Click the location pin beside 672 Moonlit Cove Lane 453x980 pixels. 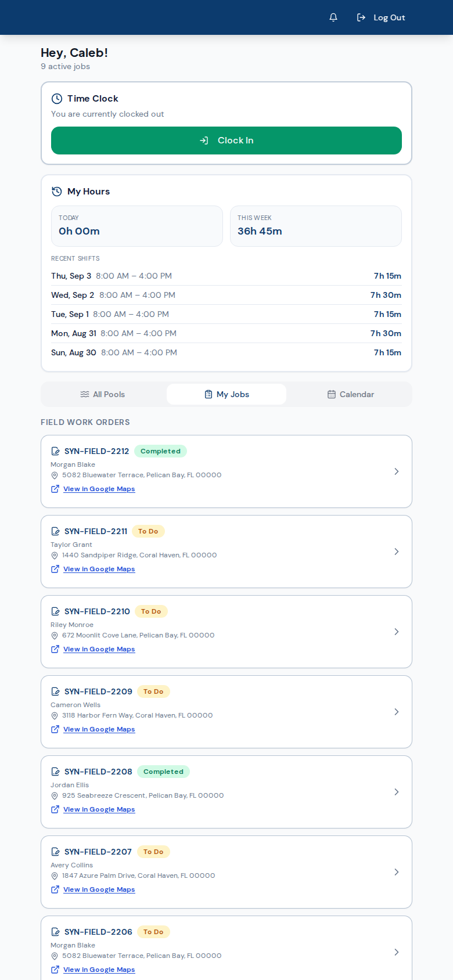point(55,636)
